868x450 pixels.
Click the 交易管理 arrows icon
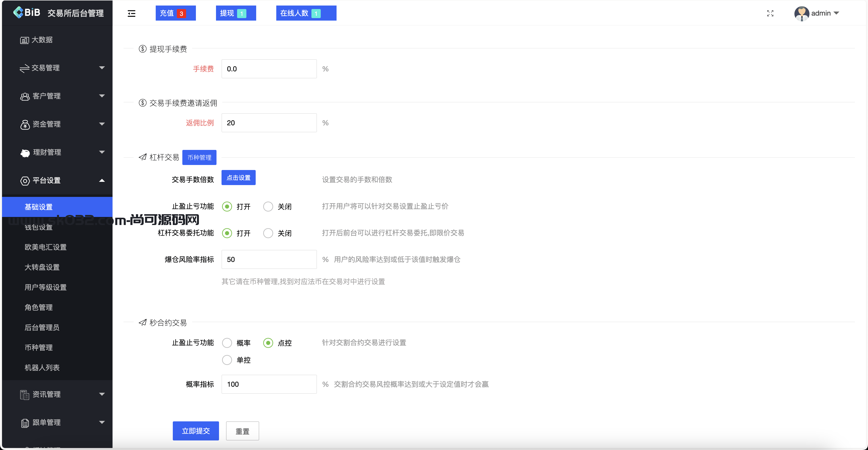coord(24,68)
